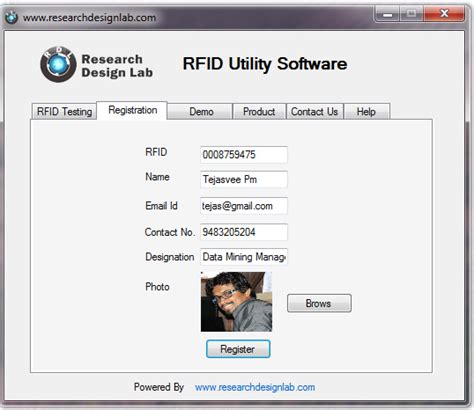Click the Photo label
Image resolution: width=474 pixels, height=410 pixels.
[x=157, y=287]
